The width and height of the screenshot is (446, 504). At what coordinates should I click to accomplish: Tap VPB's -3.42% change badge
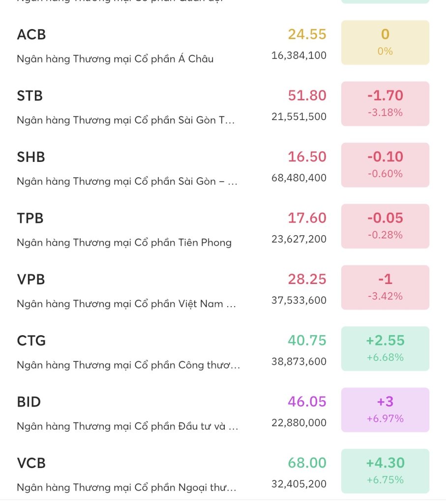(x=385, y=287)
